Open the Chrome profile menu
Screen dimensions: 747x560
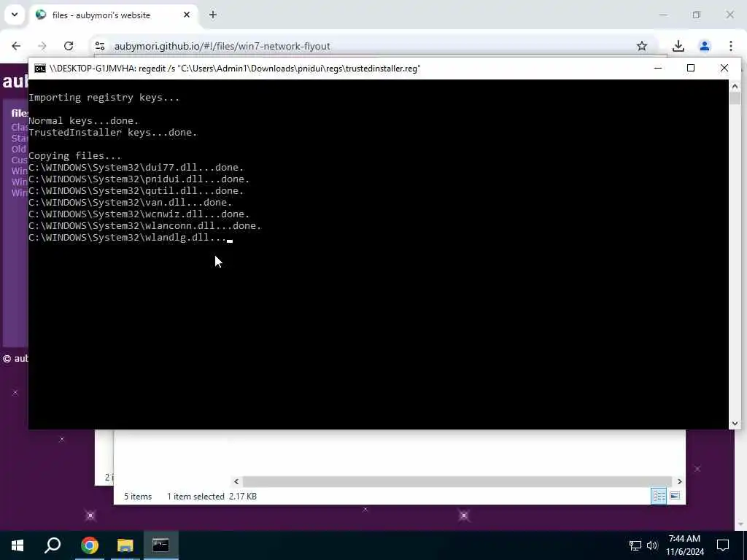point(705,46)
